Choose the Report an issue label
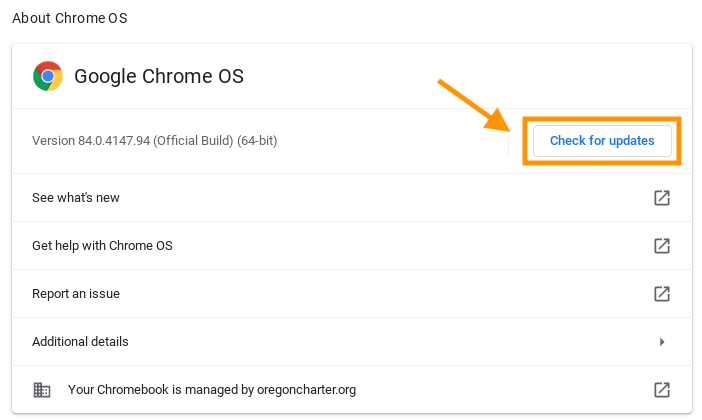Image resolution: width=702 pixels, height=420 pixels. pos(76,294)
